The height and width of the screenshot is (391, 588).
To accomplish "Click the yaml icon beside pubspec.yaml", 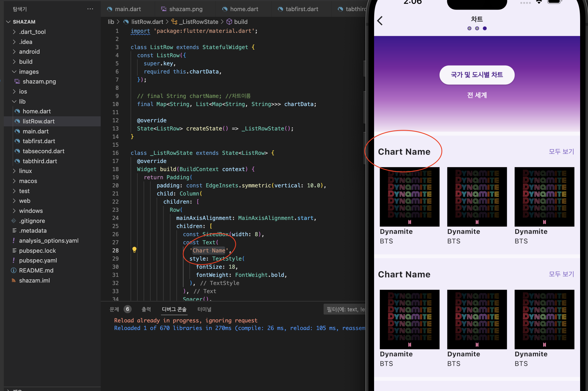I will coord(14,260).
